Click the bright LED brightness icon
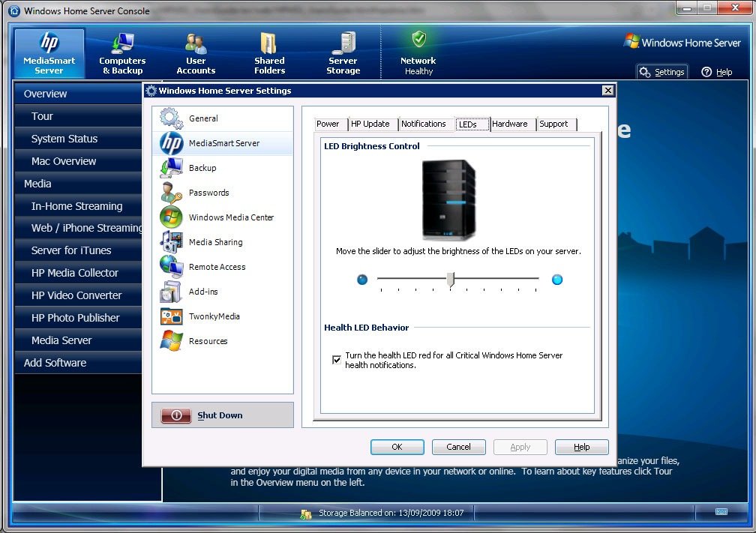The height and width of the screenshot is (533, 756). [x=556, y=280]
